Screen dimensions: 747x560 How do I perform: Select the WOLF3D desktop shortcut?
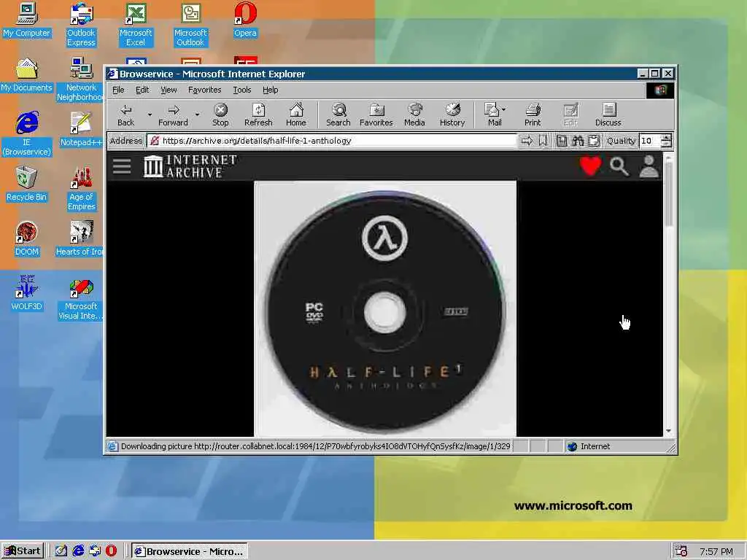click(x=27, y=294)
